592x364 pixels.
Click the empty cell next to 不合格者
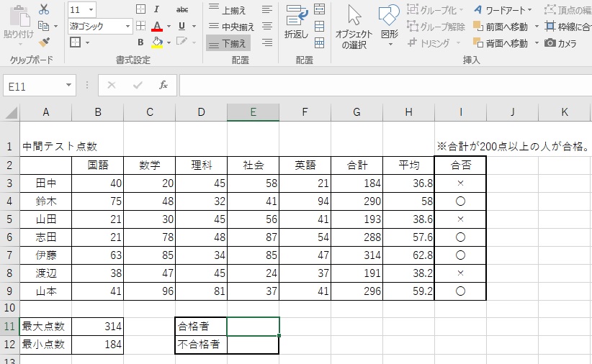253,345
